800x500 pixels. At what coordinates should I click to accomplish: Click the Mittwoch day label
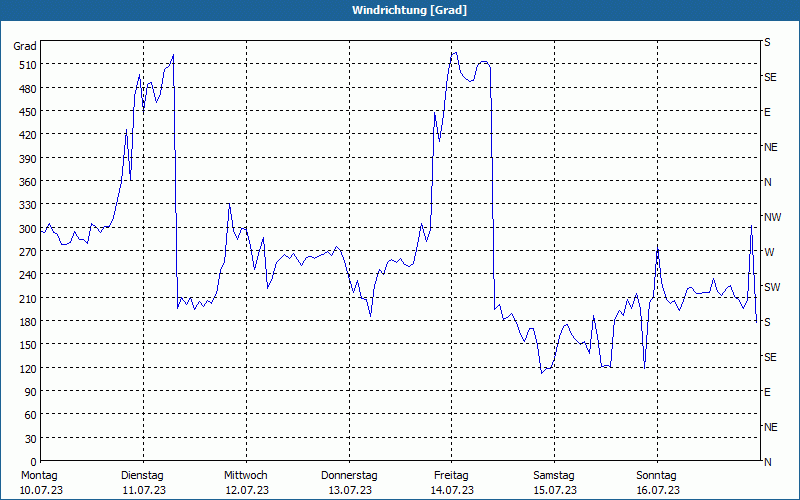coord(245,475)
